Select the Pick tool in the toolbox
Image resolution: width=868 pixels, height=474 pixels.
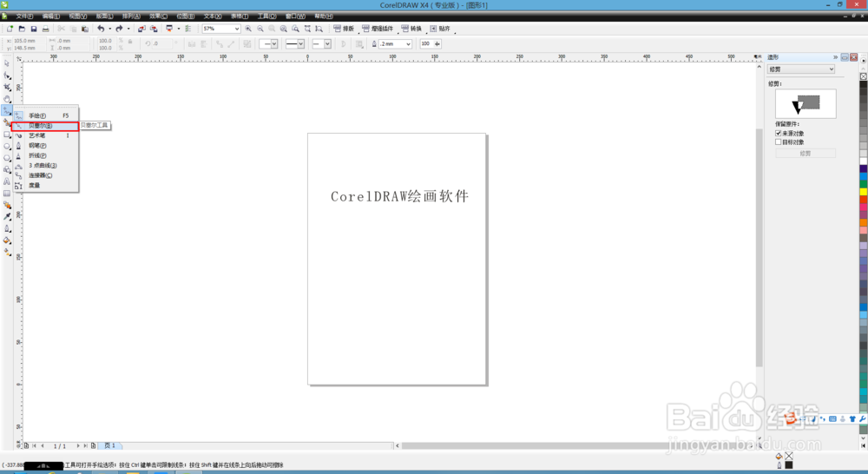7,63
